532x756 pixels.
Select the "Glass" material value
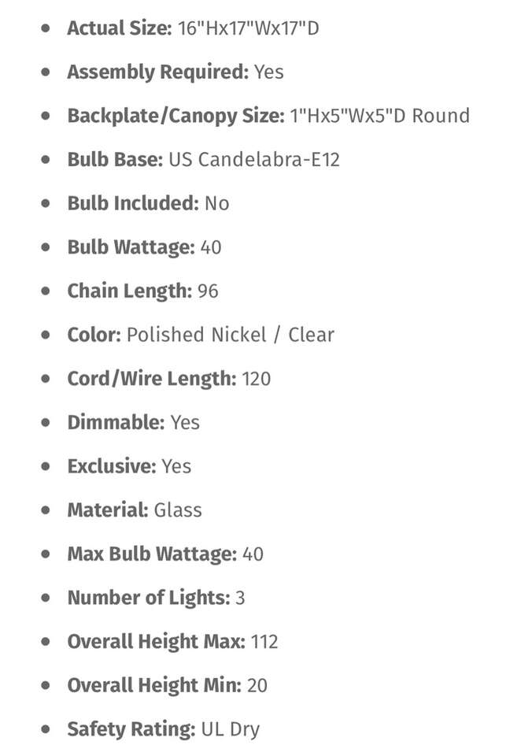coord(178,510)
